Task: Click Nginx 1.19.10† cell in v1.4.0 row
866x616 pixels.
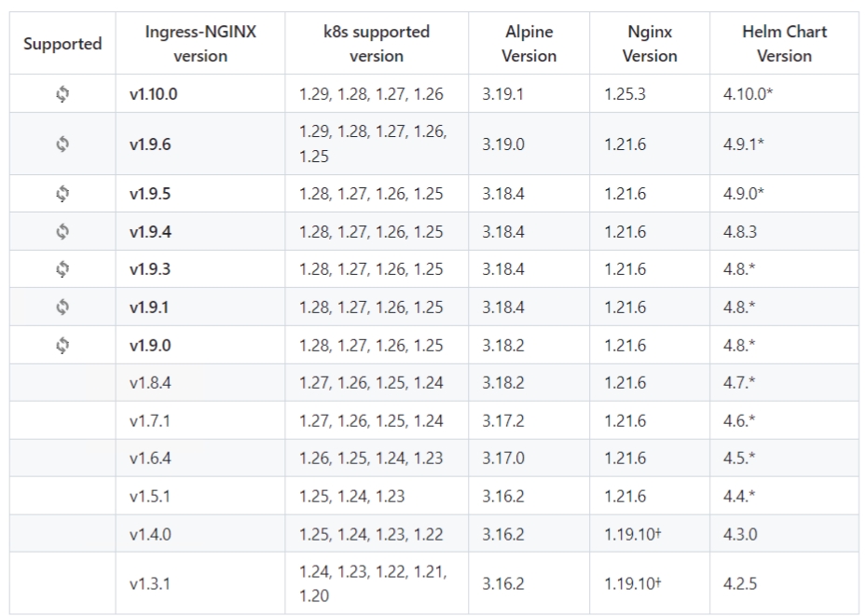Action: 630,534
